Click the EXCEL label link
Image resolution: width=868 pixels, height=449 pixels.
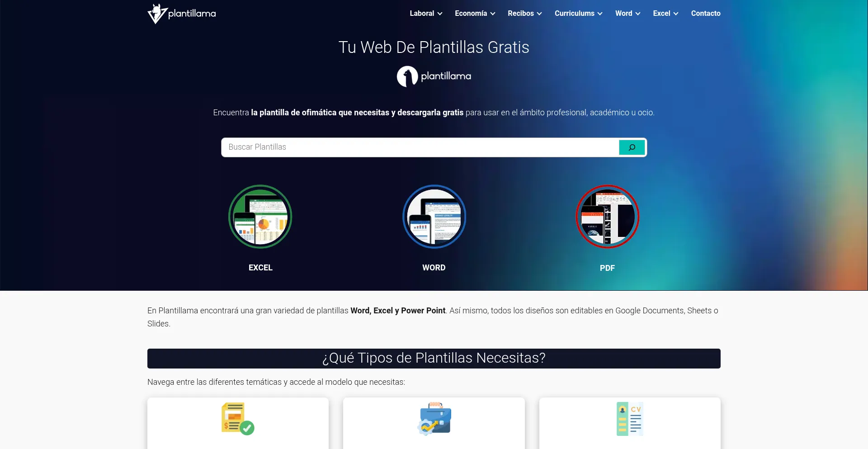click(x=260, y=268)
